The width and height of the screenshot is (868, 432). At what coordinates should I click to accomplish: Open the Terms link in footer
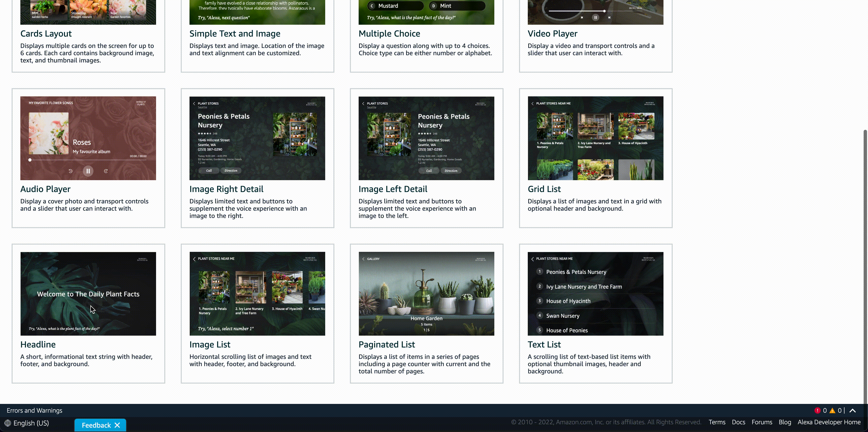717,422
